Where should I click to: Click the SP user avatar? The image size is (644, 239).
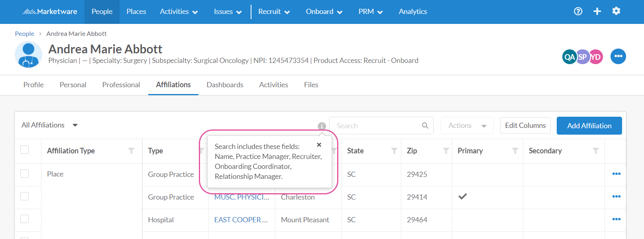pos(583,57)
